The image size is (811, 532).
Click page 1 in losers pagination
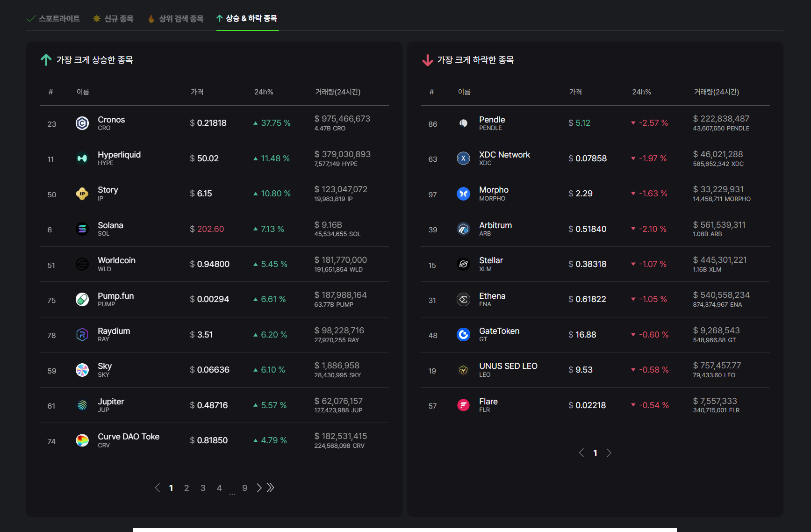595,453
